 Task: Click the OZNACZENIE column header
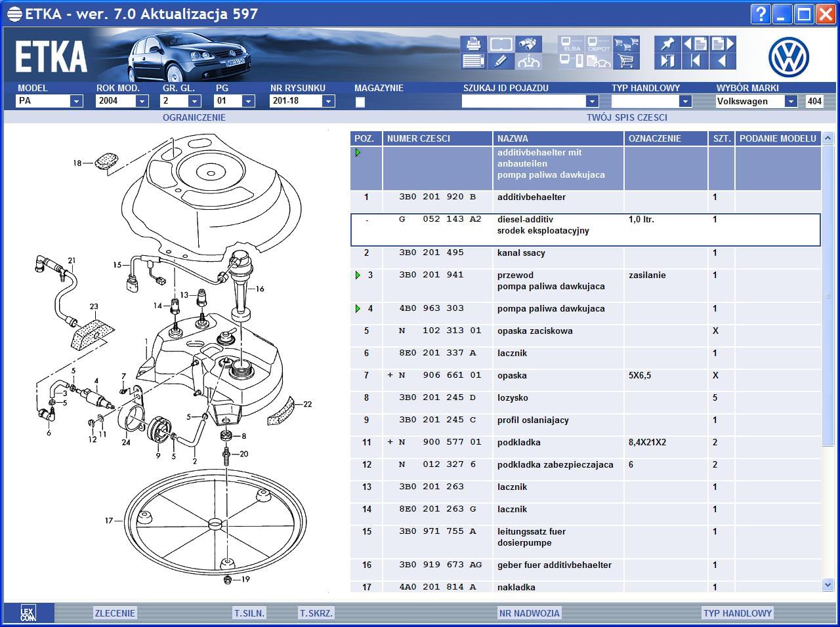coord(666,138)
